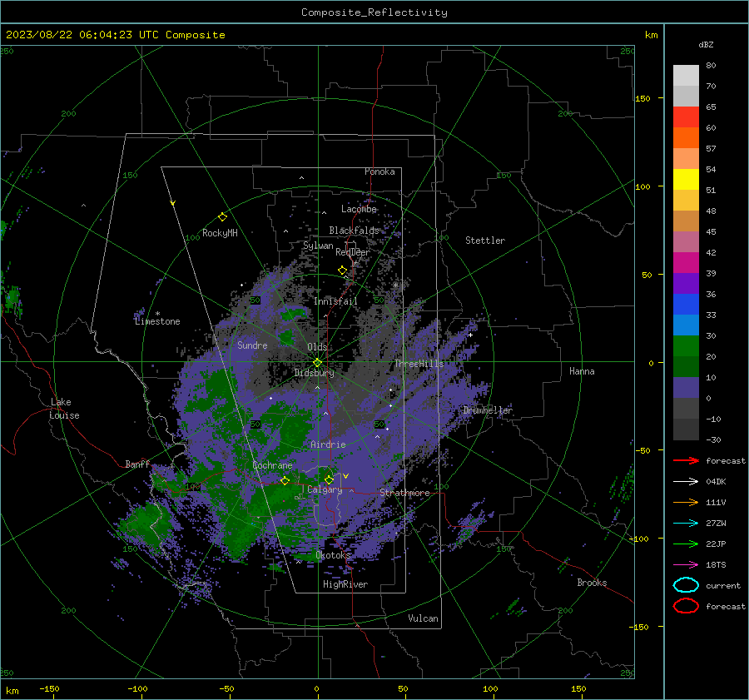This screenshot has height=700, width=749.
Task: Click the cyan 27ZW arrow icon
Action: tap(686, 524)
